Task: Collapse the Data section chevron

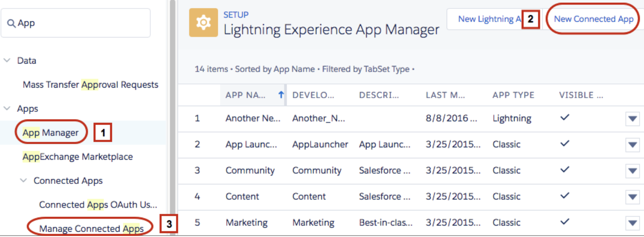Action: (7, 61)
